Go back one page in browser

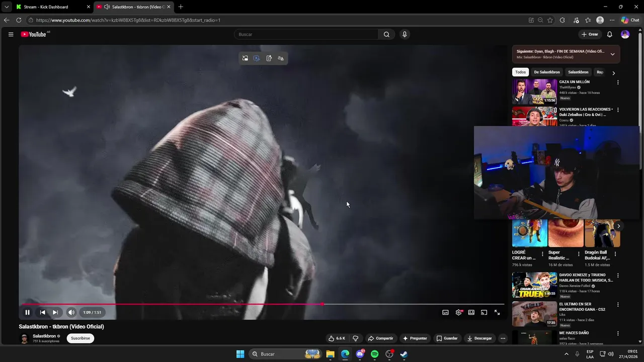point(6,20)
